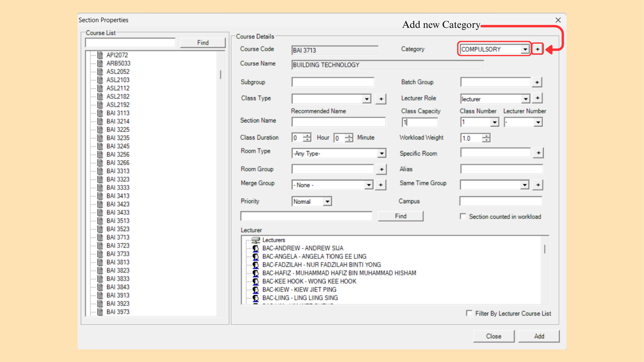Click the document icon next to ASL2192
The height and width of the screenshot is (362, 644).
pos(100,105)
